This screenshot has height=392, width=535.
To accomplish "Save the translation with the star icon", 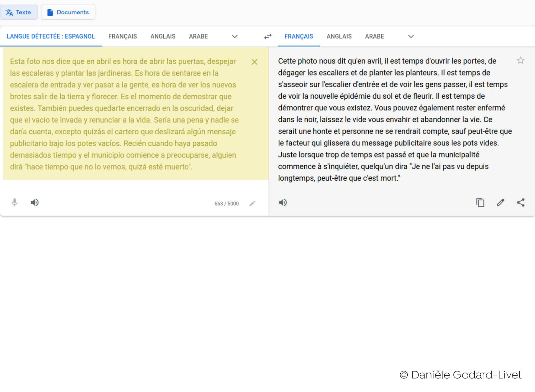I will 521,60.
